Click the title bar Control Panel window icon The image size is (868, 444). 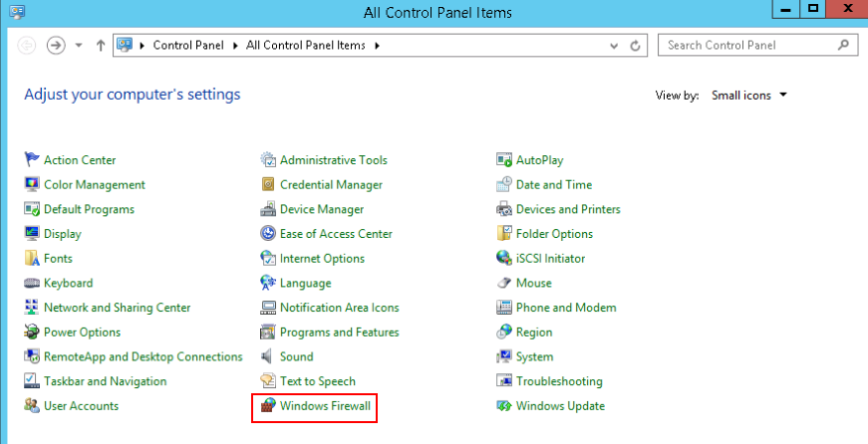[17, 11]
